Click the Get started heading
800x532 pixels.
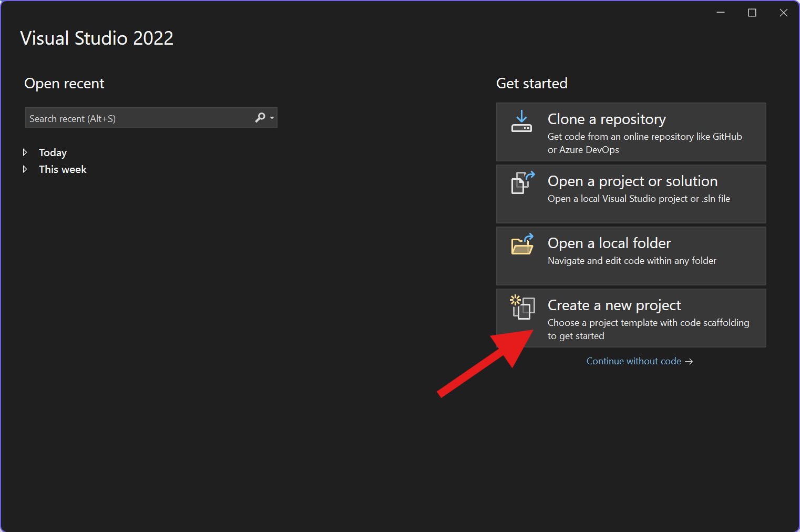tap(532, 84)
